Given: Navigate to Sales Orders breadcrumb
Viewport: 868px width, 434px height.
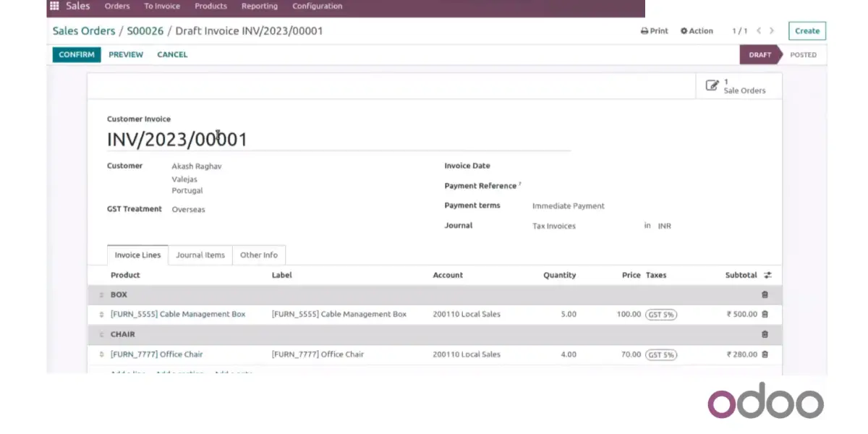Looking at the screenshot, I should (x=84, y=31).
